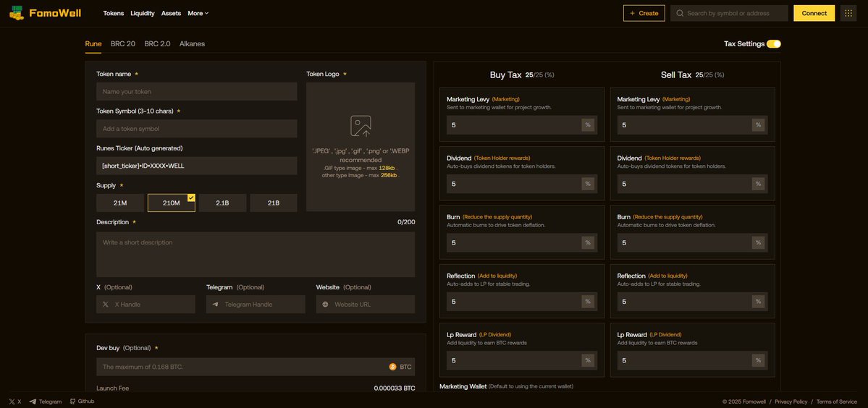Click the FomoWell logo icon
This screenshot has height=408, width=868.
(x=17, y=13)
